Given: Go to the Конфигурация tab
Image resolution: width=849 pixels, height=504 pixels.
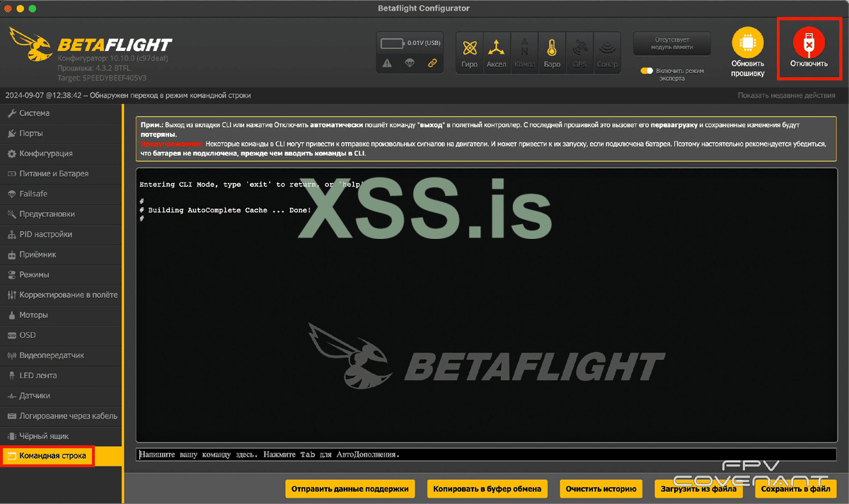Looking at the screenshot, I should point(62,153).
